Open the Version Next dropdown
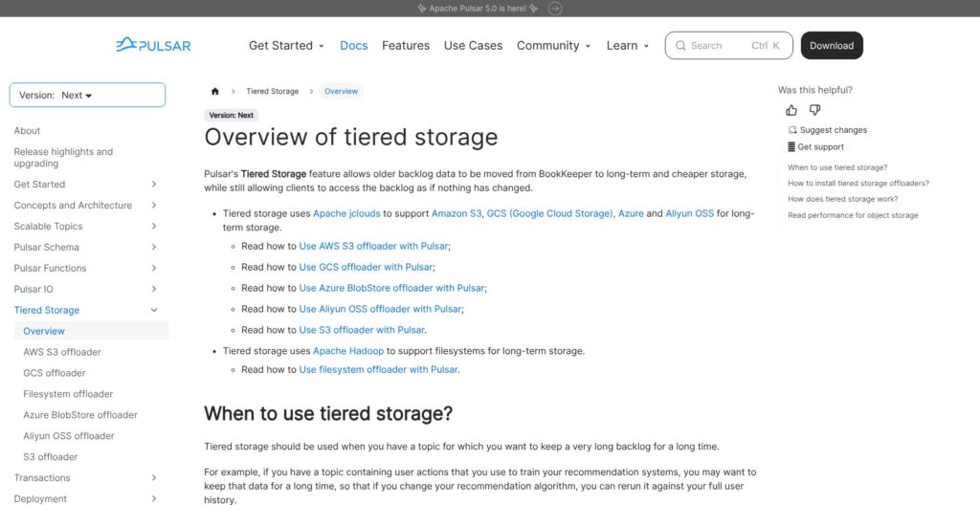This screenshot has height=505, width=980. (87, 95)
